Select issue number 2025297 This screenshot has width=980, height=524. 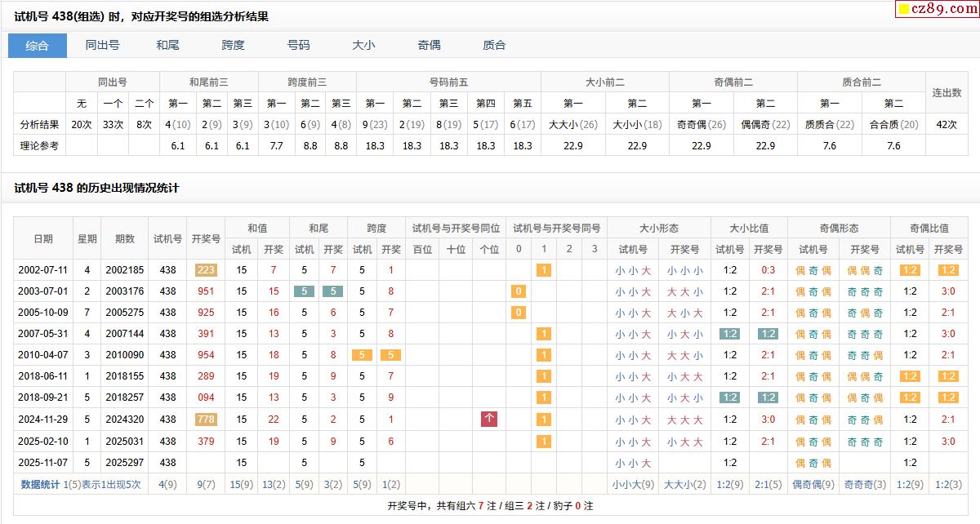coord(125,463)
